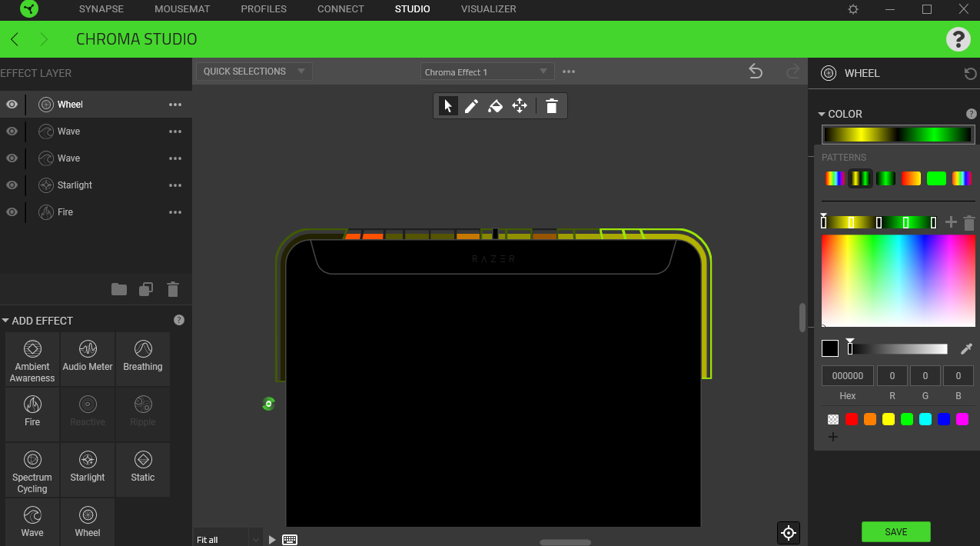The width and height of the screenshot is (980, 546).
Task: Click the Hex color input field
Action: pyautogui.click(x=848, y=375)
